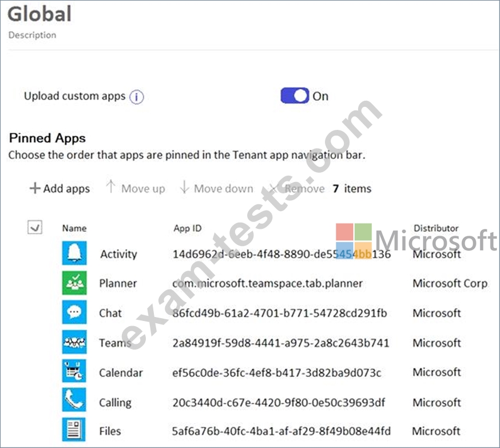Click Move up in the toolbar
The image size is (500, 448).
tap(136, 189)
